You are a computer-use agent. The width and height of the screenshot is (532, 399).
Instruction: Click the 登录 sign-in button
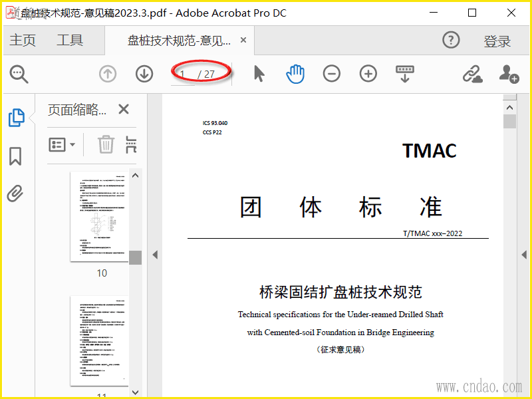click(x=497, y=41)
